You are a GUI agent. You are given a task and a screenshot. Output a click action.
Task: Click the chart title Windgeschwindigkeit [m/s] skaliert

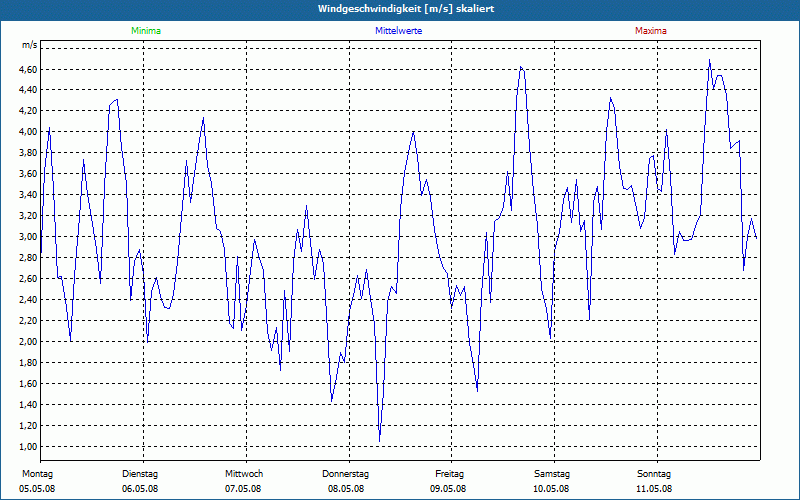click(406, 9)
